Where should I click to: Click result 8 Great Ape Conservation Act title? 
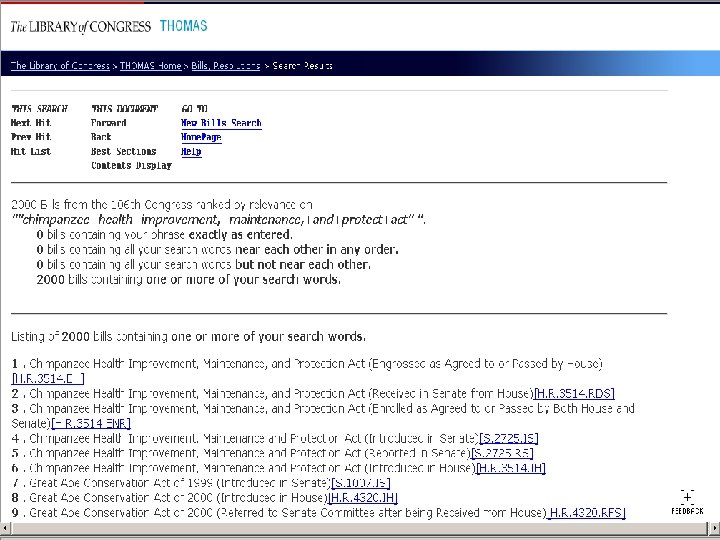point(178,498)
